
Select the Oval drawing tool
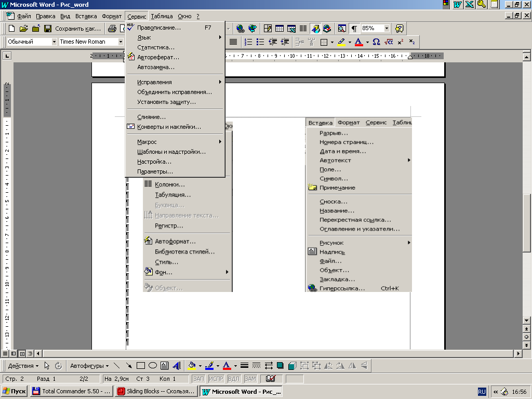click(153, 366)
